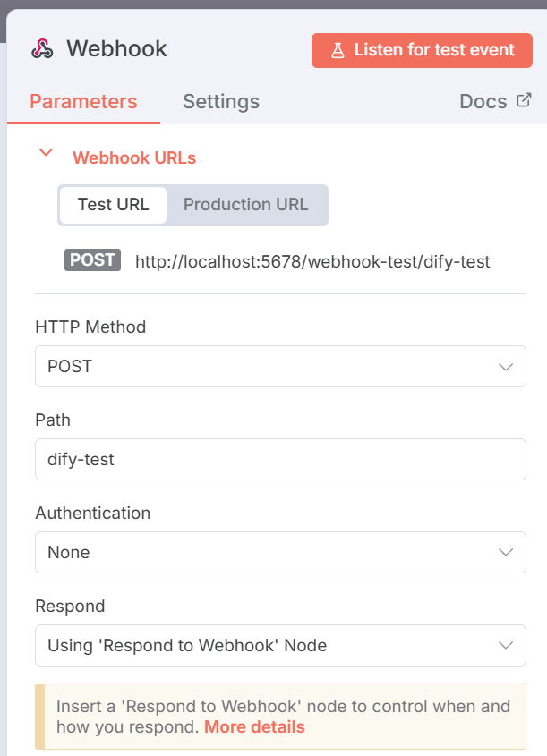Screen dimensions: 547x756
Task: Click the POST method badge
Action: [x=92, y=260]
